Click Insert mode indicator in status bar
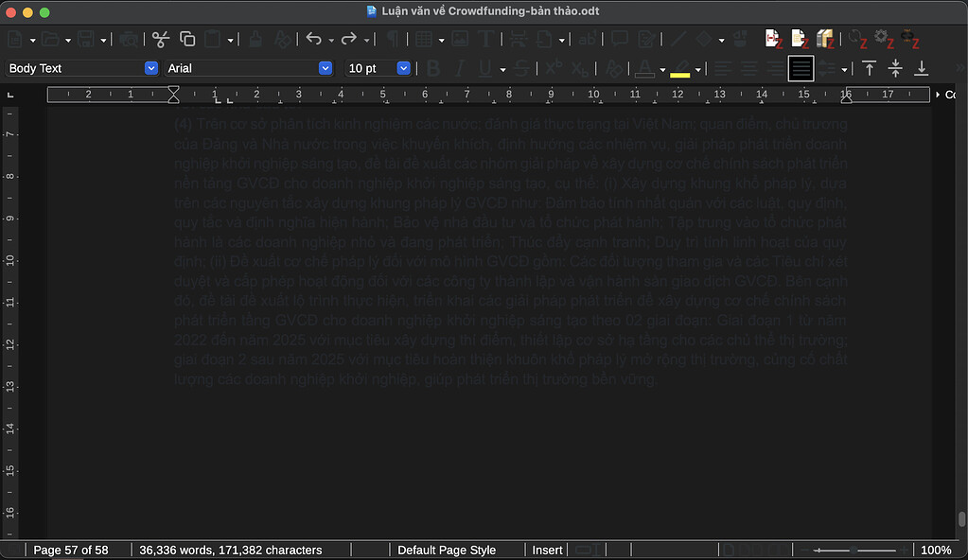Viewport: 968px width, 560px height. coord(546,550)
